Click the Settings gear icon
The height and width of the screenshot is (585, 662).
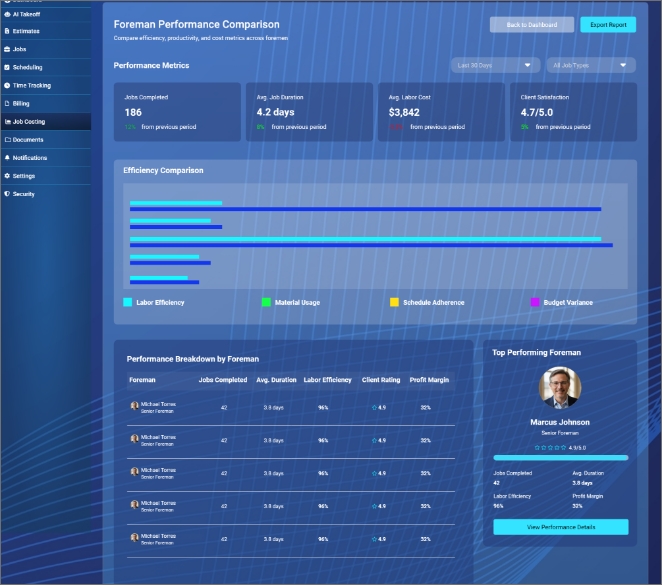tap(7, 176)
